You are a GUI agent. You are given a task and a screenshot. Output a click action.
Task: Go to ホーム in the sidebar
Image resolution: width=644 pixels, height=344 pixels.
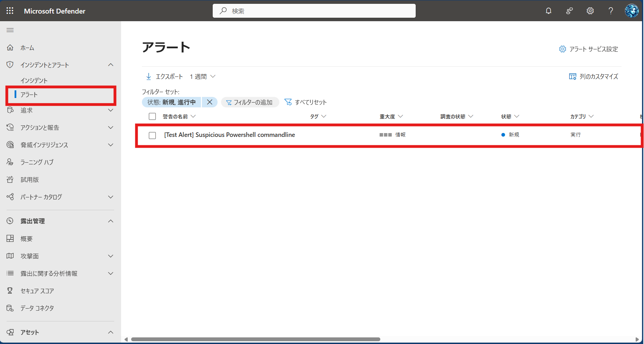pos(27,48)
